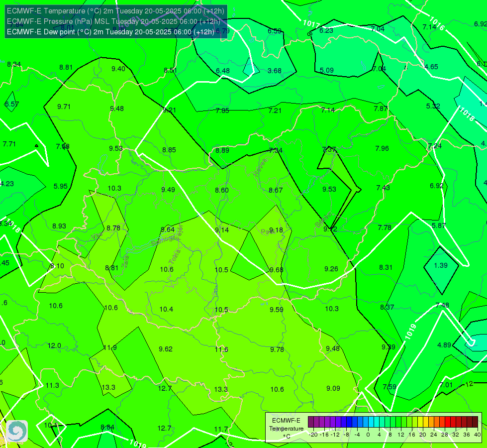Click the 4.65 temperature value
This screenshot has height=448, width=487.
pyautogui.click(x=431, y=67)
